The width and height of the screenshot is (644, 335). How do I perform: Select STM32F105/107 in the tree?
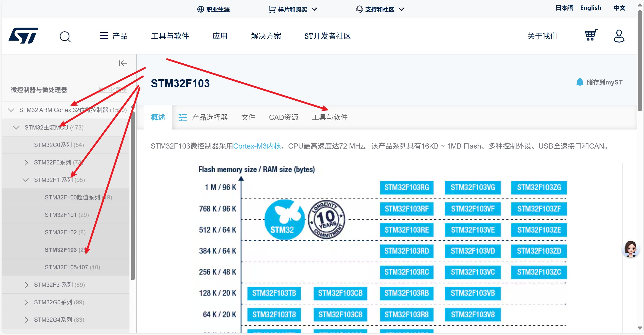[72, 268]
